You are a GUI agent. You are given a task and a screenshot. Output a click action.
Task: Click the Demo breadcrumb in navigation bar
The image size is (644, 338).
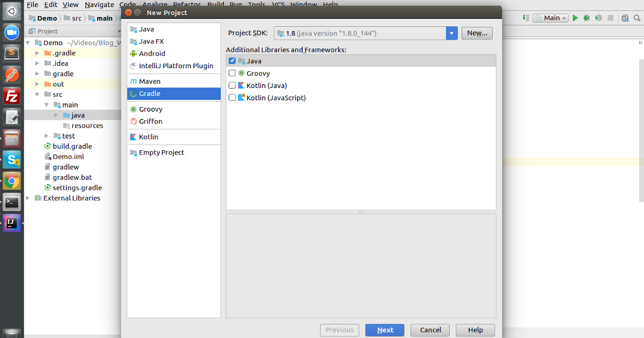tap(43, 18)
